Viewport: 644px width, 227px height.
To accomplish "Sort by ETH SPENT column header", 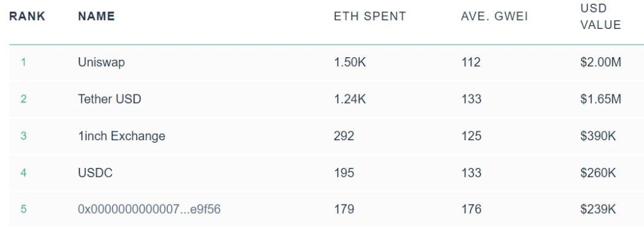I will (370, 16).
